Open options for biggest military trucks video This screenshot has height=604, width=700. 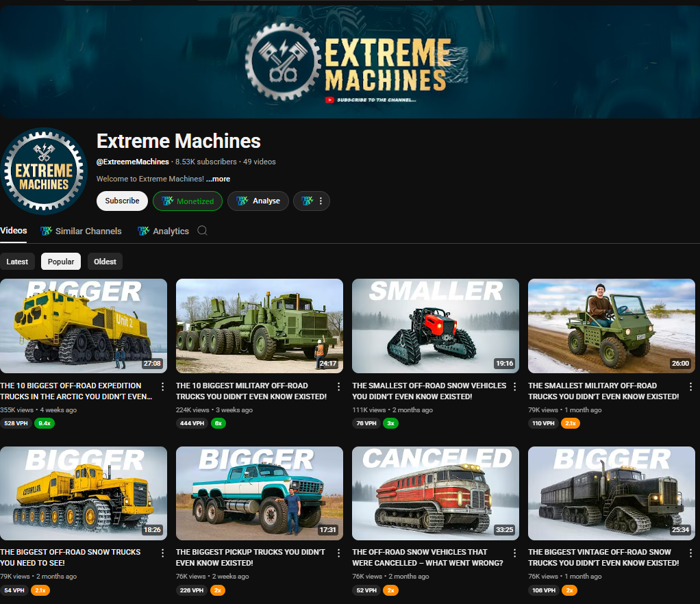(339, 387)
